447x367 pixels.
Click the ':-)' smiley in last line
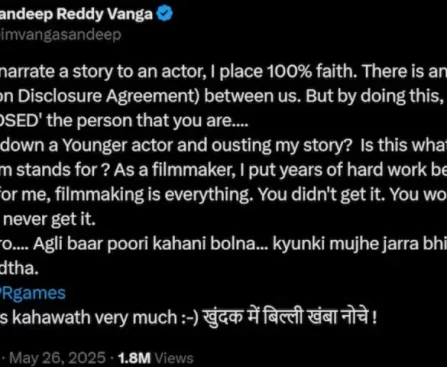[190, 317]
